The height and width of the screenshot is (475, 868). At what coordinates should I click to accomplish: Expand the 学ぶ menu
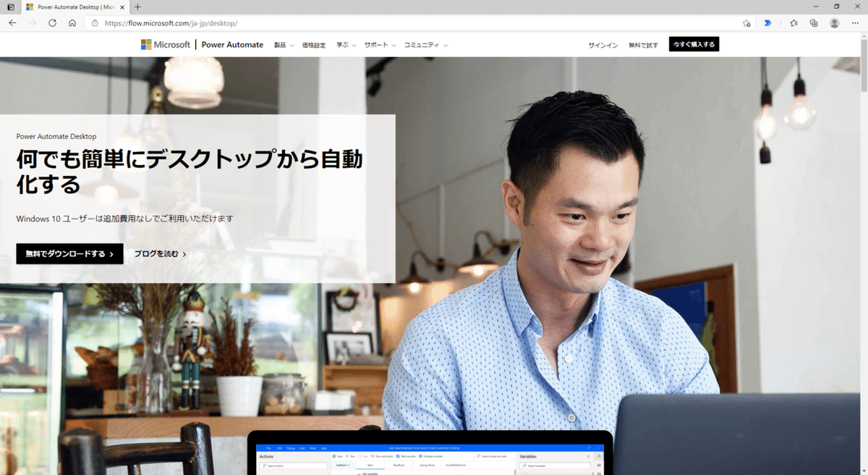[x=346, y=45]
